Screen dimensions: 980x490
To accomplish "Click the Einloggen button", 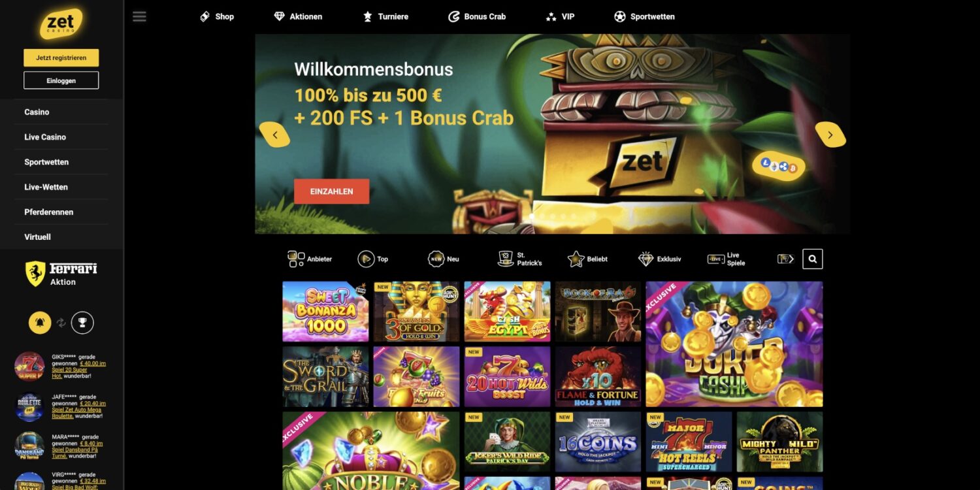I will tap(61, 80).
